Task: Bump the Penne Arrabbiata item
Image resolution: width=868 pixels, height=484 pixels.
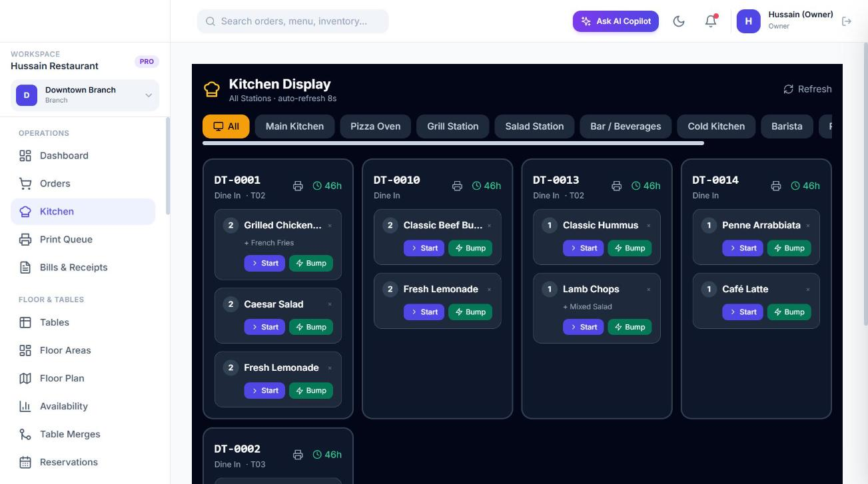Action: pos(789,248)
